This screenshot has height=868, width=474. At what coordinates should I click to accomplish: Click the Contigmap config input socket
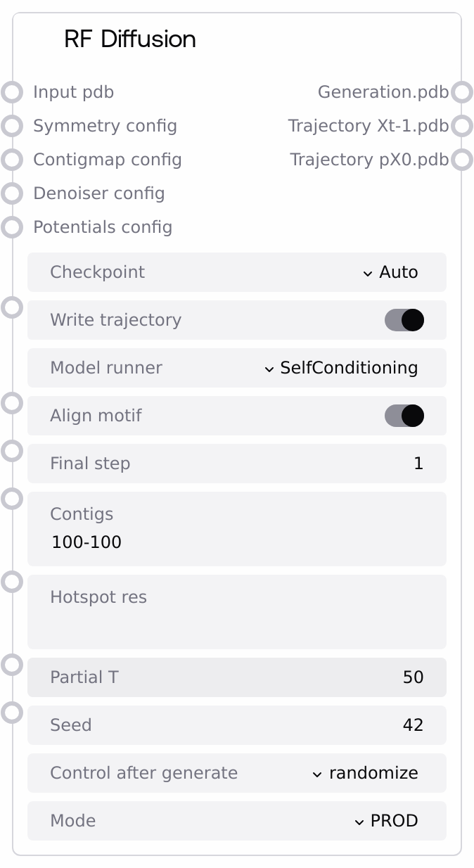(x=12, y=160)
